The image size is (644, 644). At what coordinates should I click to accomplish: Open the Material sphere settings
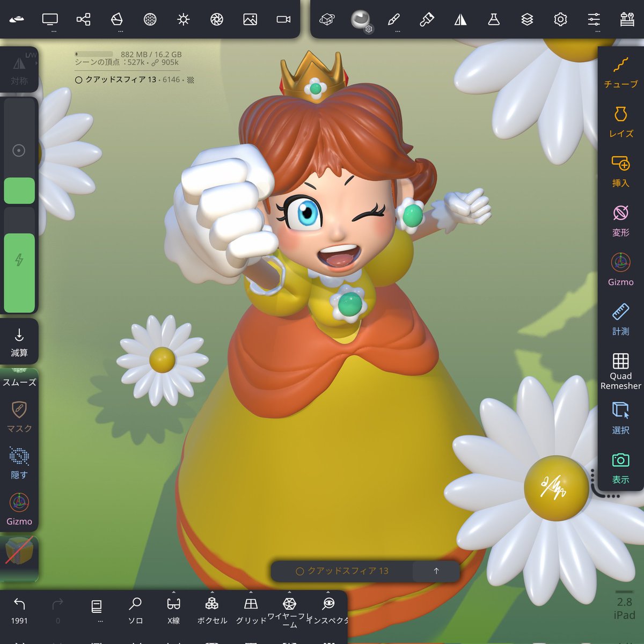click(x=361, y=20)
